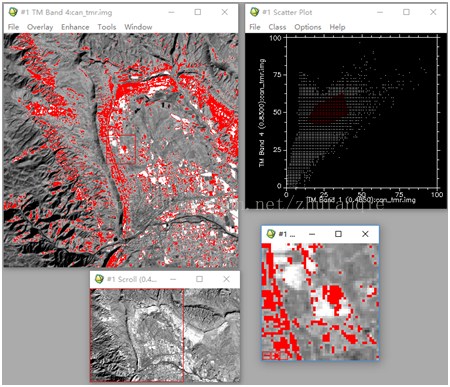Click red-outlined region in Scroll window image
Image resolution: width=450 pixels, height=387 pixels.
pyautogui.click(x=137, y=335)
